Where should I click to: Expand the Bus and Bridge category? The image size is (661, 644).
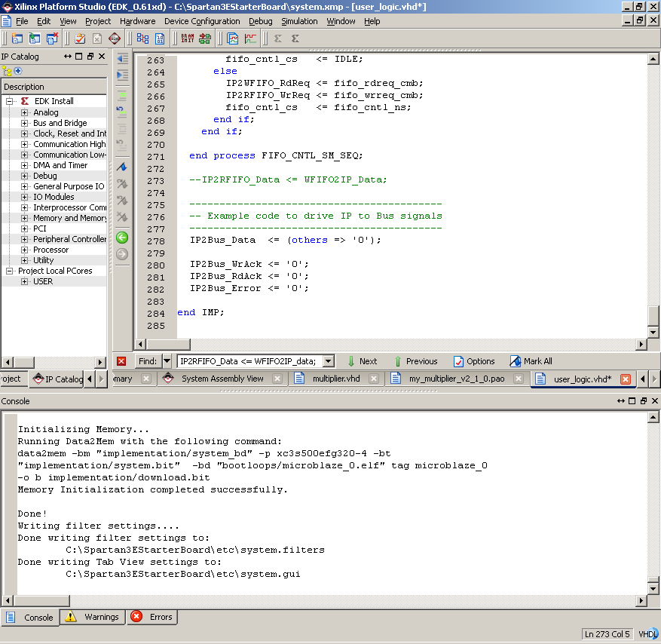[24, 123]
